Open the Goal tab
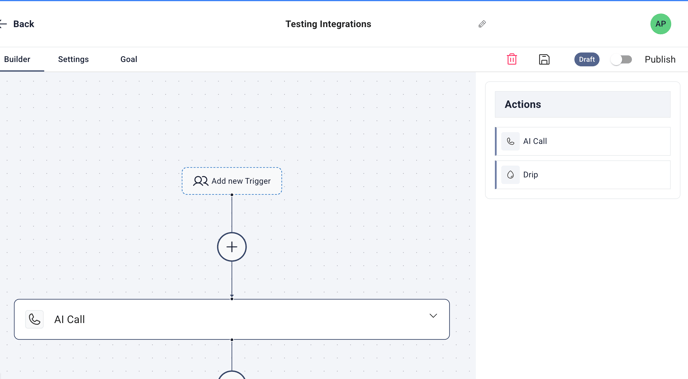The image size is (688, 379). point(129,59)
